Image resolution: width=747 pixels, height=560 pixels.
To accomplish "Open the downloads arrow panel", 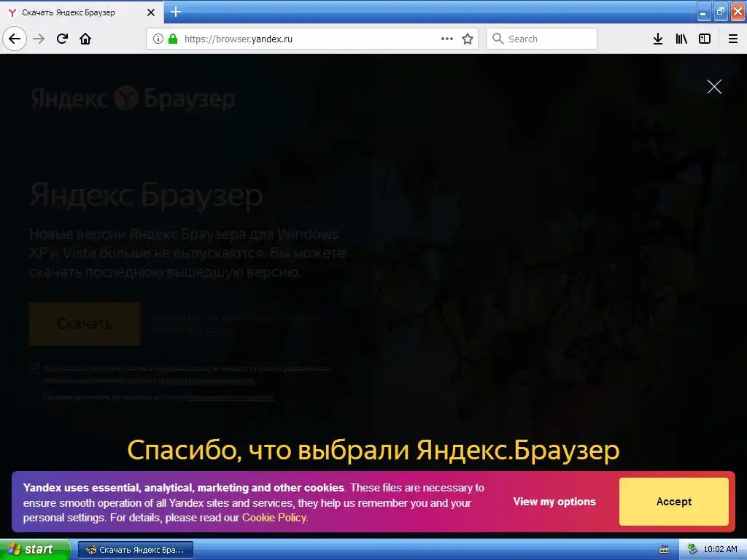I will click(x=658, y=39).
